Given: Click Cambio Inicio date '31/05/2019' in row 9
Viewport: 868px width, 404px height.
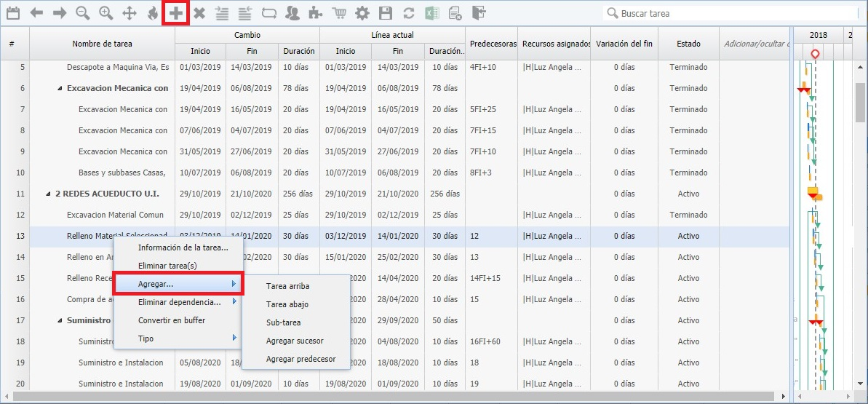Looking at the screenshot, I should point(200,151).
